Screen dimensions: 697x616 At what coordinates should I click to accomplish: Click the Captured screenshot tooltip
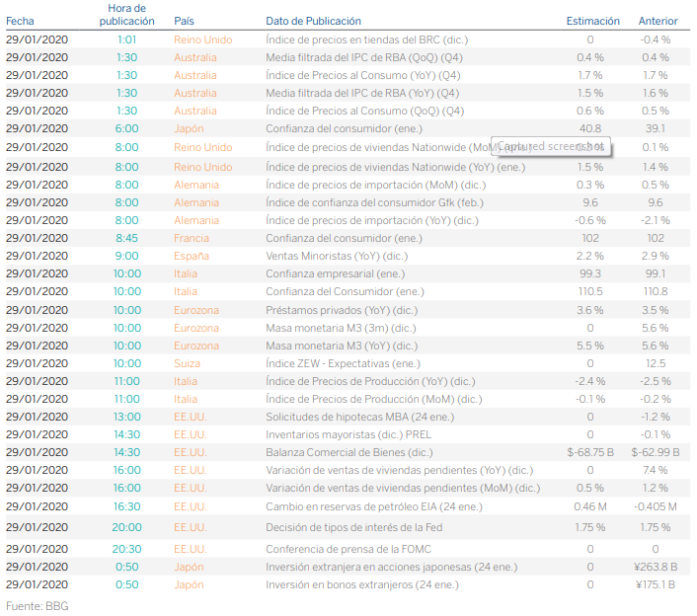[x=552, y=146]
